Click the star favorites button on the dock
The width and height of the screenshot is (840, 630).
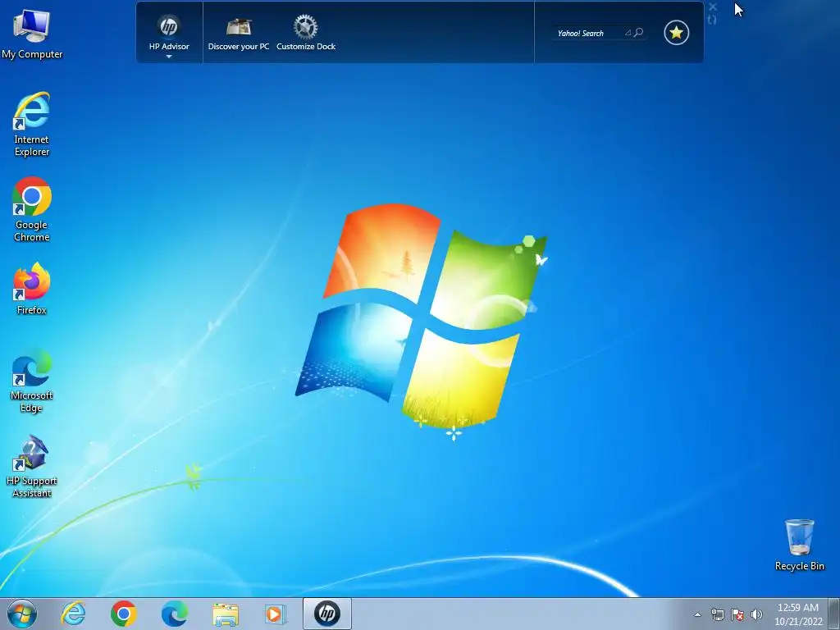click(676, 33)
